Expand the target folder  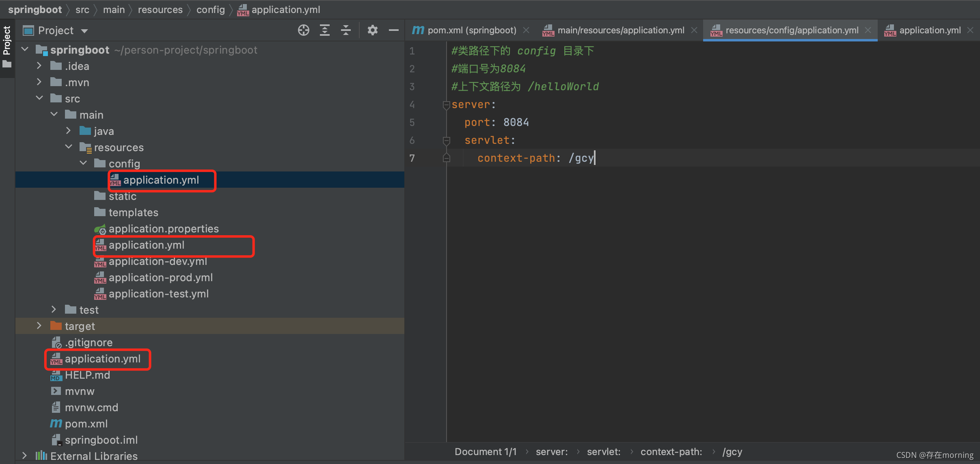(x=39, y=325)
